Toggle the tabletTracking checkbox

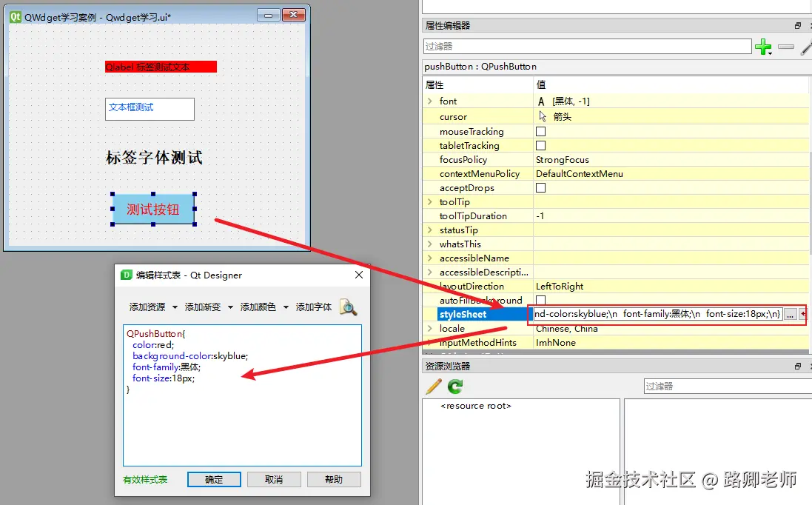tap(540, 146)
